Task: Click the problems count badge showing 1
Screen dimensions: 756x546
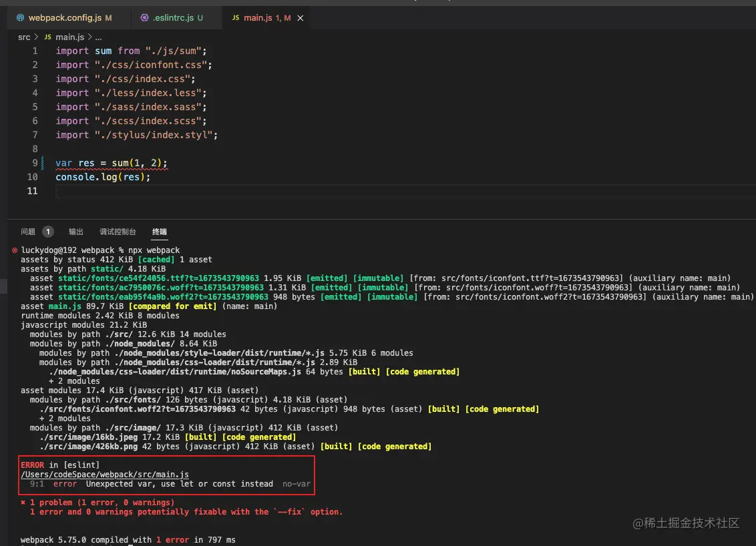Action: coord(48,232)
